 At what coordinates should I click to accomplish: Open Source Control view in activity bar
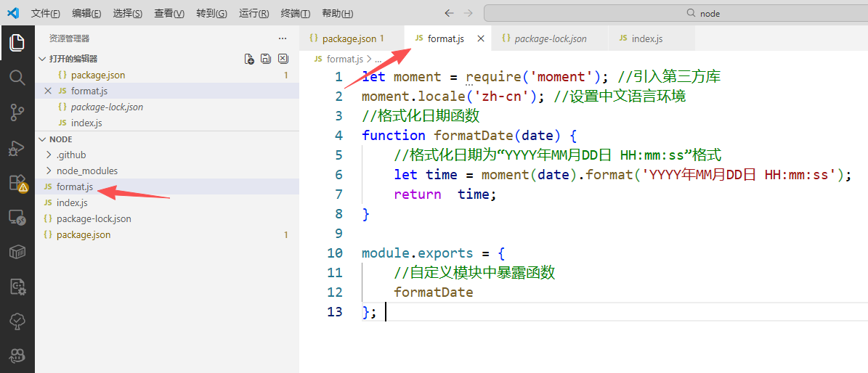tap(17, 112)
